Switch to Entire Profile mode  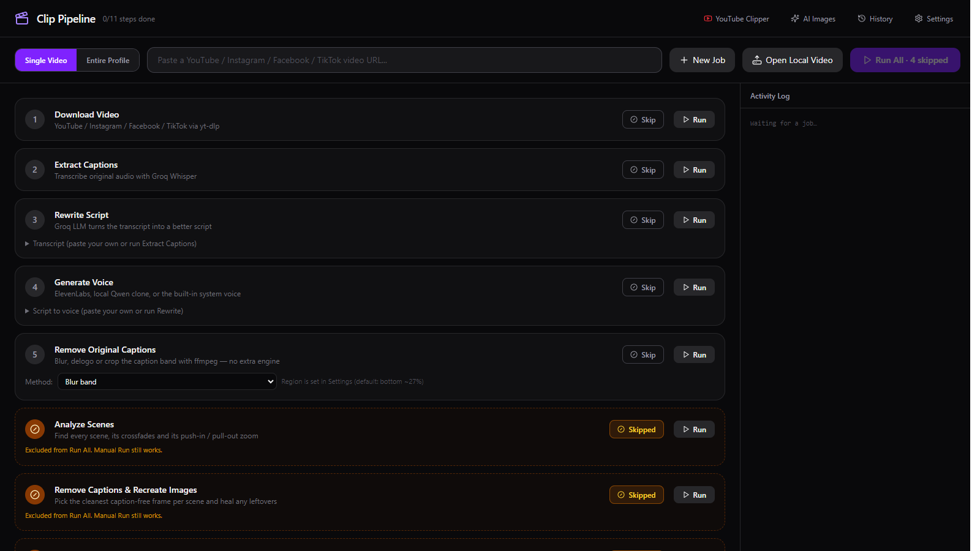(108, 60)
